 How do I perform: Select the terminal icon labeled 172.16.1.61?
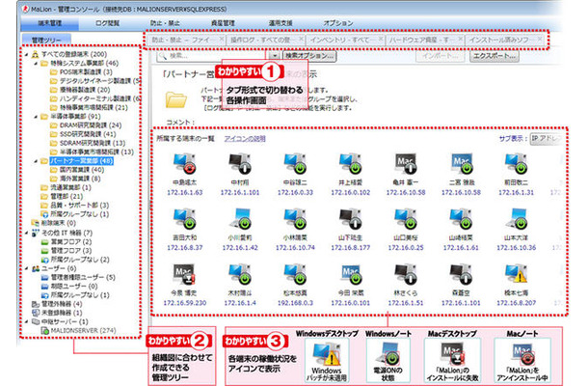point(461,219)
